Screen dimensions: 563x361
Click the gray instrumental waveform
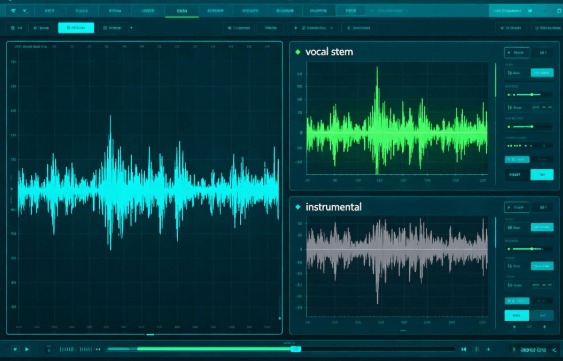coord(397,250)
